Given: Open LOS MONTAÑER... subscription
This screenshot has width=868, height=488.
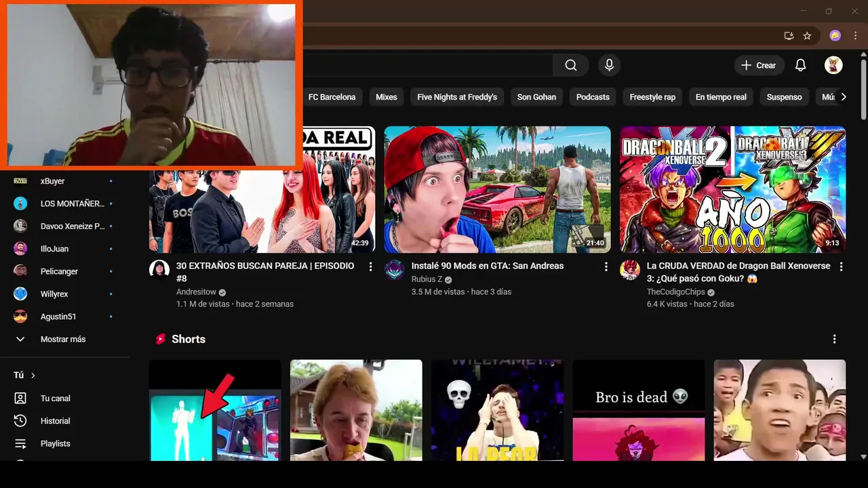Looking at the screenshot, I should tap(65, 203).
